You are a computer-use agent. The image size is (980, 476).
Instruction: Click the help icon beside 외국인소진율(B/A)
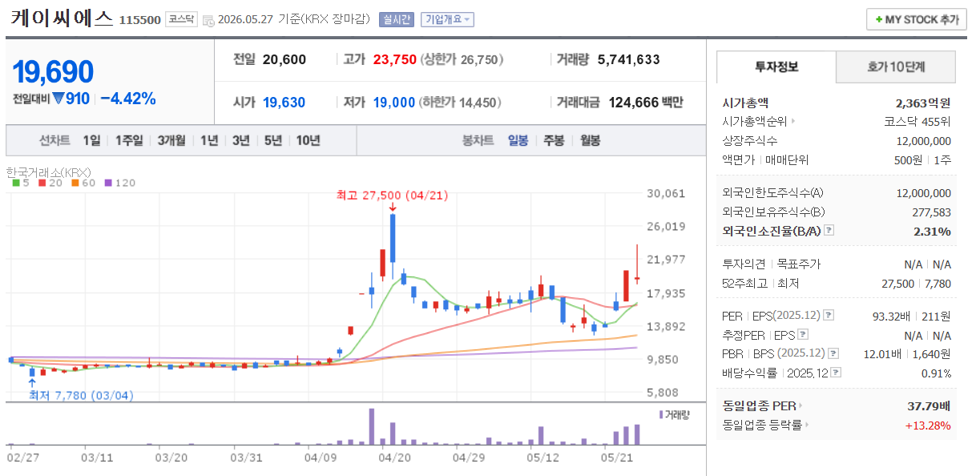pyautogui.click(x=829, y=231)
